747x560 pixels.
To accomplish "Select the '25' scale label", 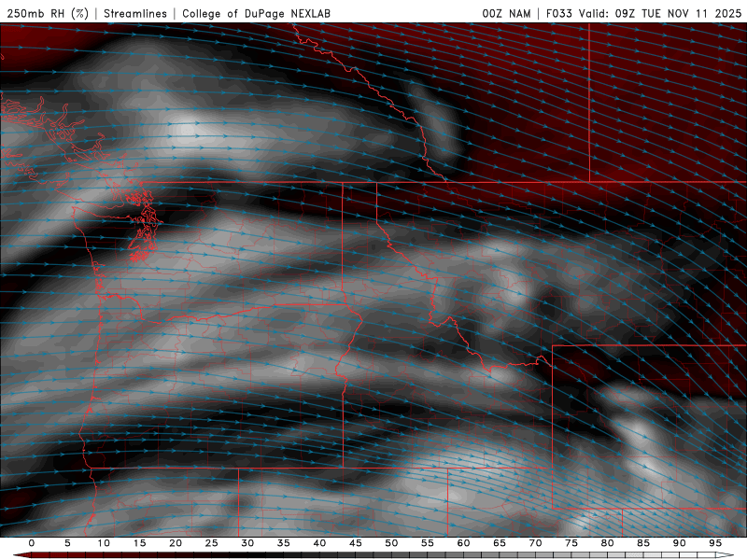I will click(x=212, y=543).
